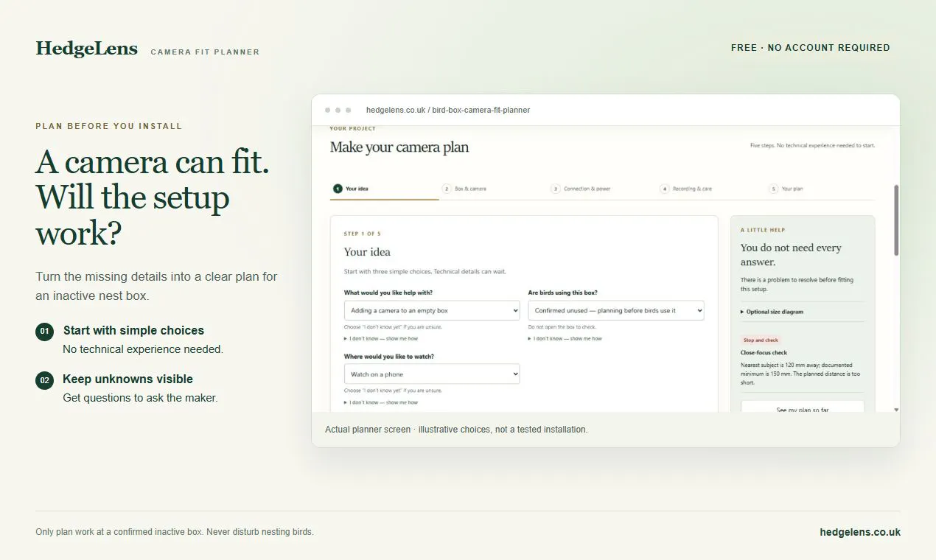Click the planner's vertical scrollbar thumb
The image size is (936, 560).
896,220
